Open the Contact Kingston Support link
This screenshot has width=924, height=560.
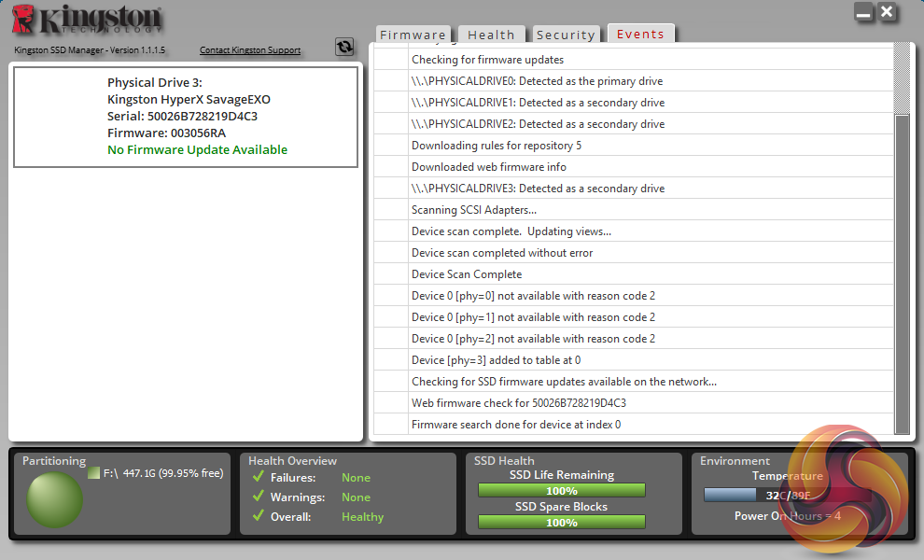(250, 50)
